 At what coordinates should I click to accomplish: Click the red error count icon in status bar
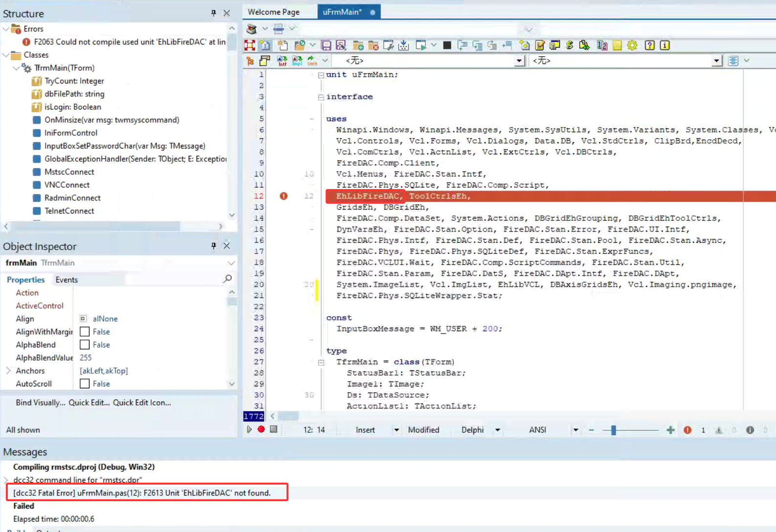pos(687,430)
